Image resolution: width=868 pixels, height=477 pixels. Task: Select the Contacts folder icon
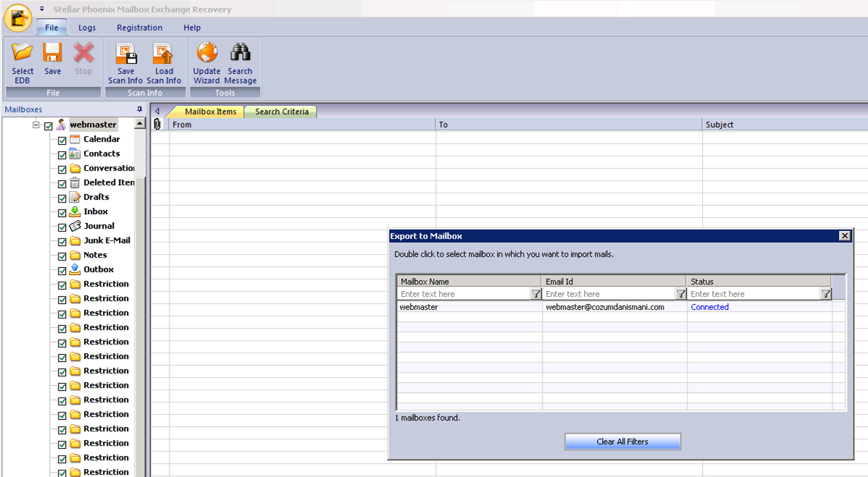[x=75, y=153]
